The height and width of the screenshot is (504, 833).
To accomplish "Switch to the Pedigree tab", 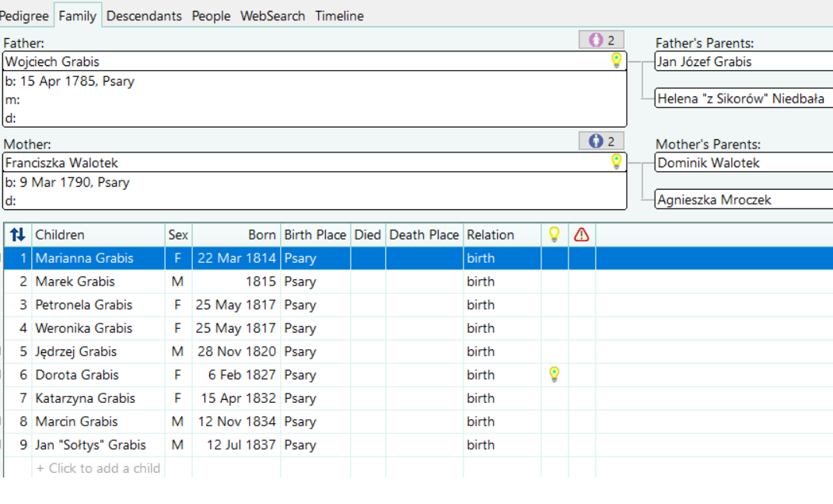I will (24, 16).
